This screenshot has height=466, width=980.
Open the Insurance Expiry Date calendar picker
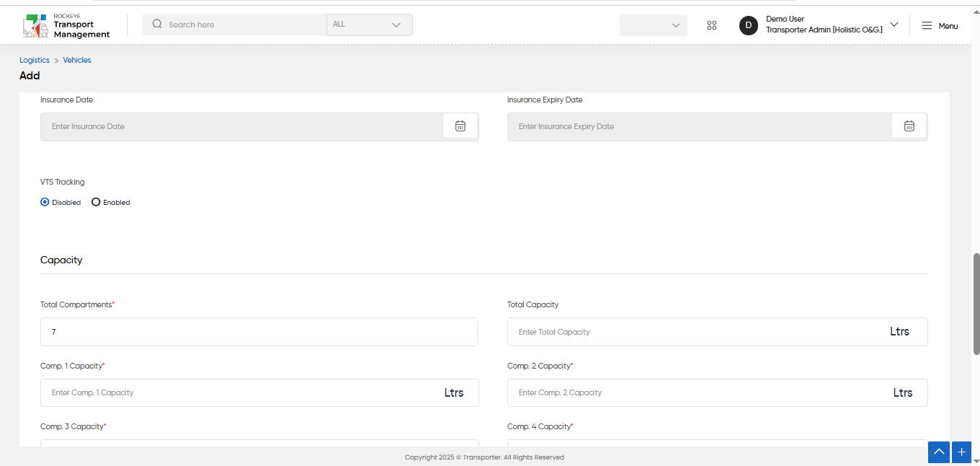909,126
